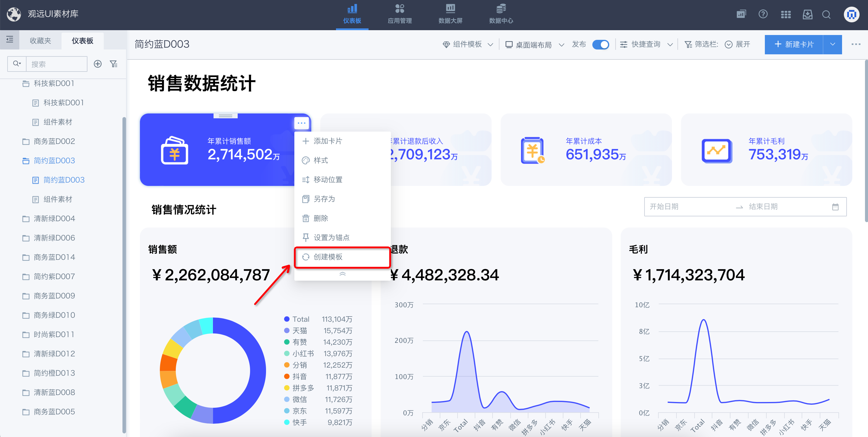The height and width of the screenshot is (437, 868).
Task: Open the 新建卡片 dropdown arrow
Action: pyautogui.click(x=832, y=44)
